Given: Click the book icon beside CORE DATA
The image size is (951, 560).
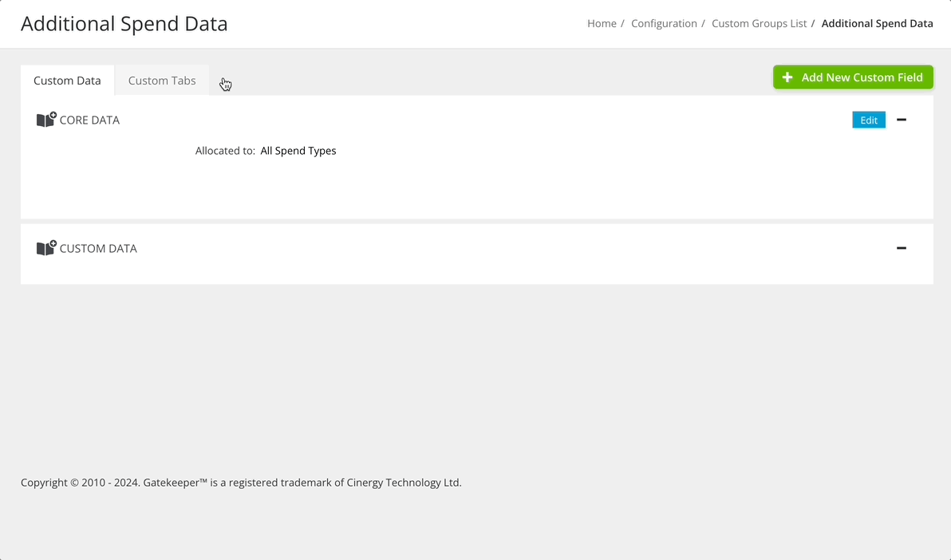Looking at the screenshot, I should click(45, 120).
